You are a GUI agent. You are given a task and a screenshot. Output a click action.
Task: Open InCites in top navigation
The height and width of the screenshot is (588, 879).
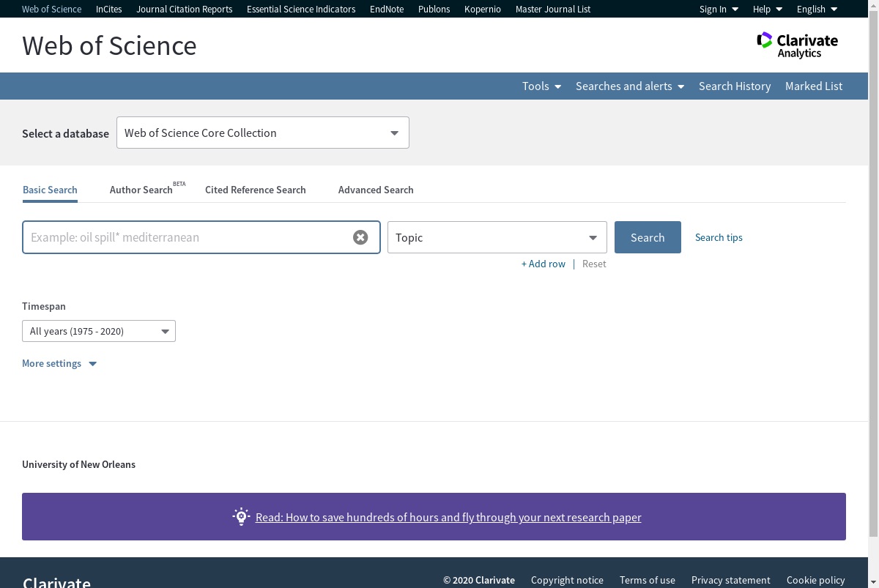pos(109,9)
